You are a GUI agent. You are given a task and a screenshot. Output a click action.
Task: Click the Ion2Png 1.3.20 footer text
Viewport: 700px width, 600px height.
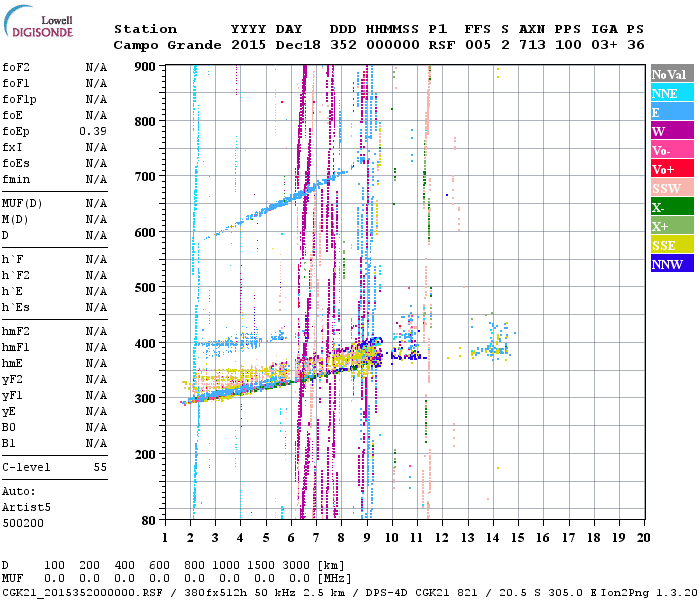[649, 593]
